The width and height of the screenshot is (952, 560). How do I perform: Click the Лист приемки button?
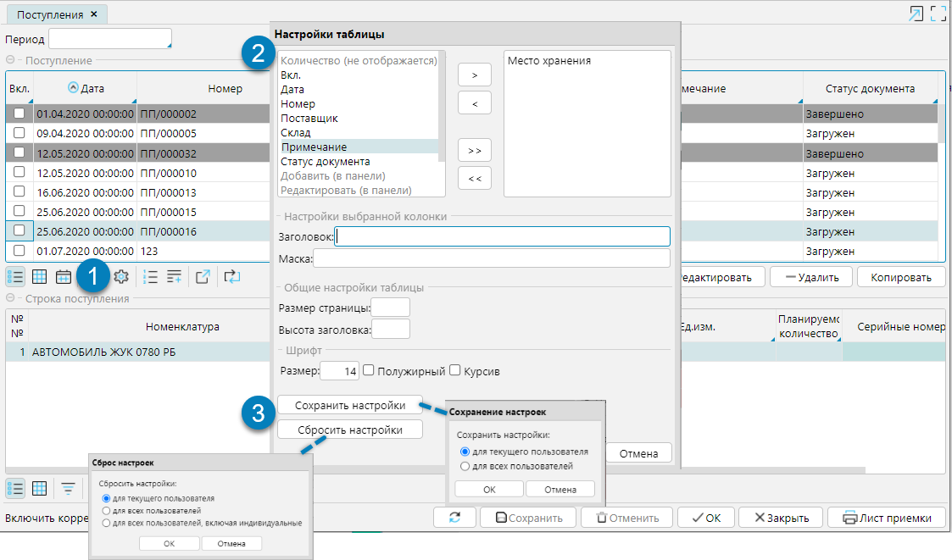(x=887, y=518)
